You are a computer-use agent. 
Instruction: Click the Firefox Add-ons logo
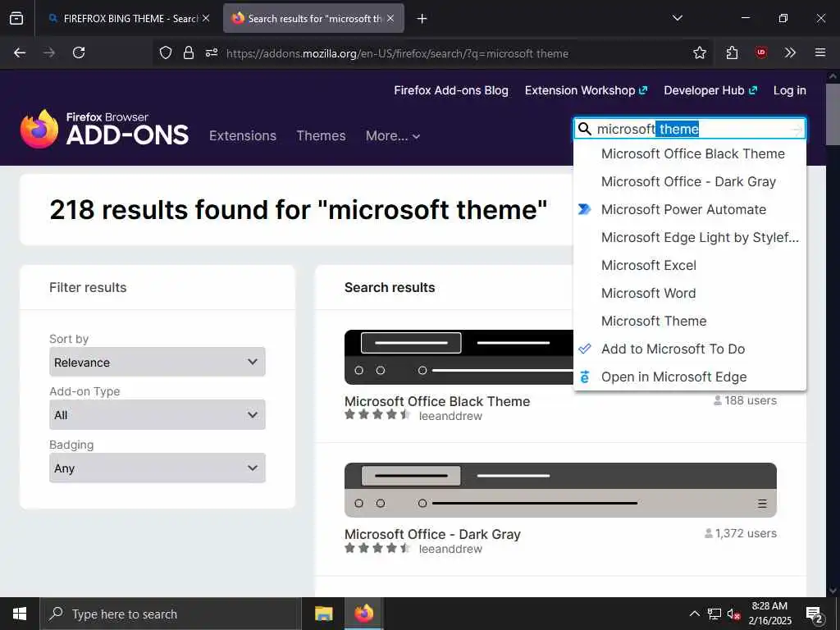104,129
